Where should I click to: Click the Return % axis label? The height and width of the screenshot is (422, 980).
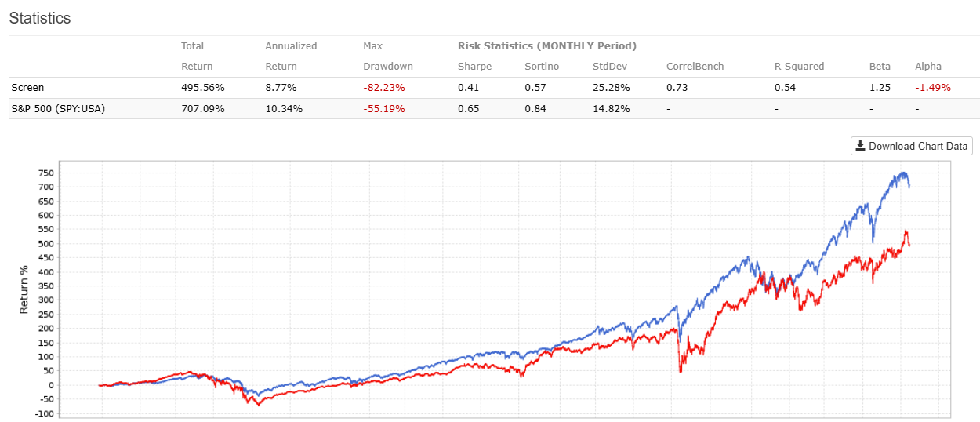click(x=24, y=289)
